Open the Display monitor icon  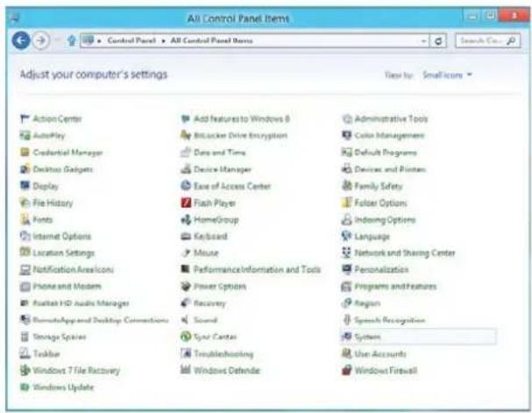(25, 186)
